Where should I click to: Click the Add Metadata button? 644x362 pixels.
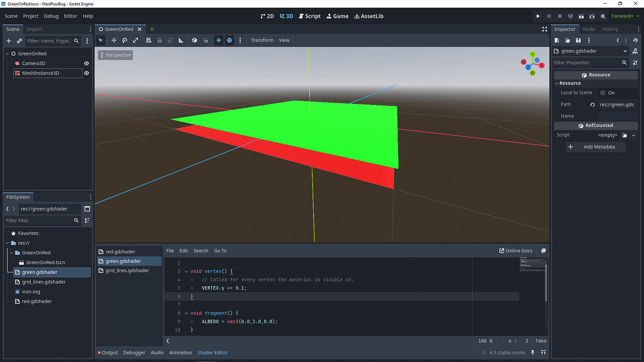(596, 147)
